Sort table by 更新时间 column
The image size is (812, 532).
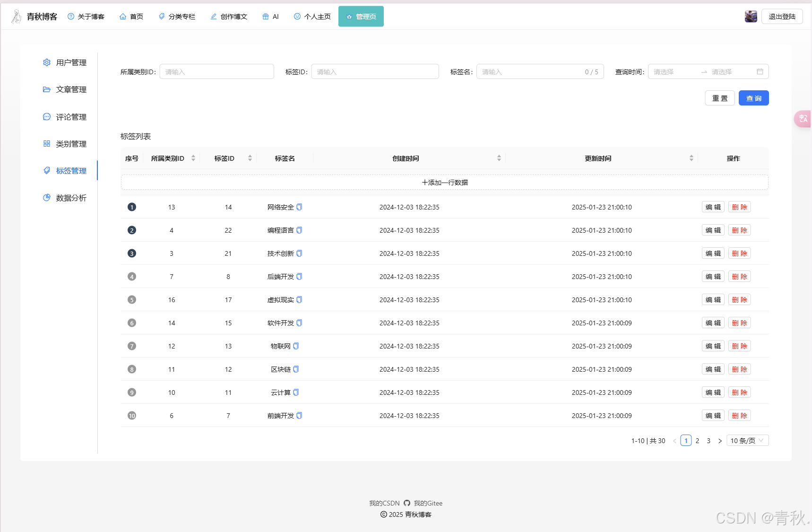pos(691,158)
